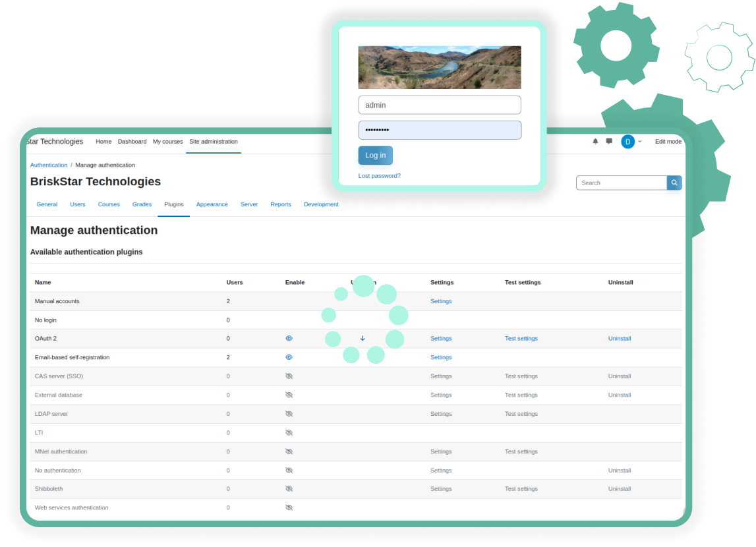This screenshot has height=547, width=756.
Task: Click the Users column header
Action: click(x=235, y=283)
